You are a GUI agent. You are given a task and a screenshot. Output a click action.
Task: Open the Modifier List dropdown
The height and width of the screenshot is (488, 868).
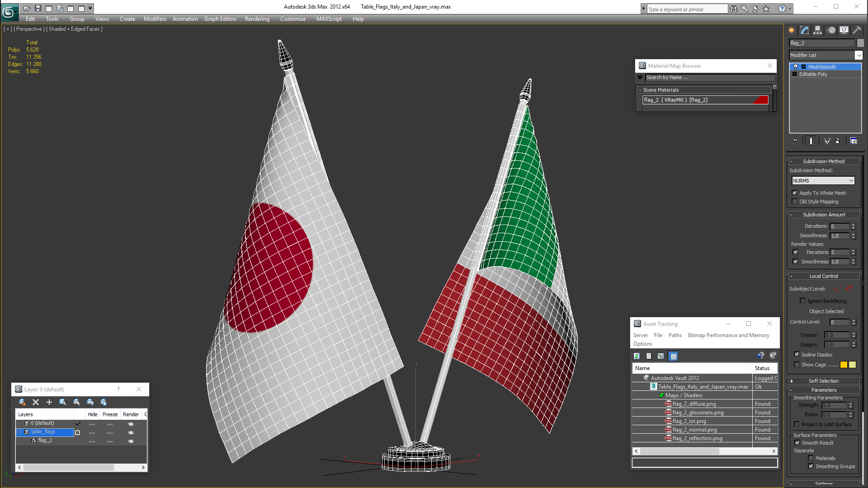[859, 55]
